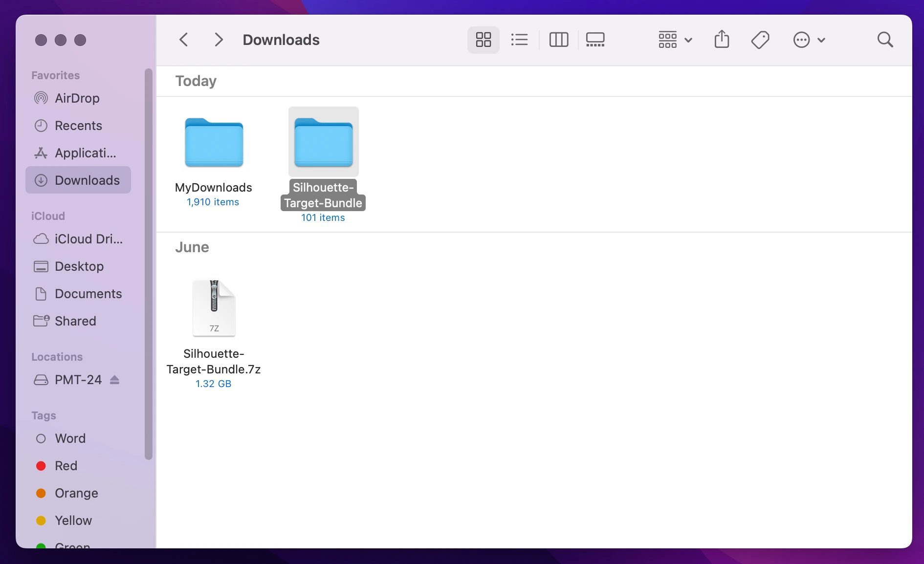Click the sidebar scrollbar

click(x=149, y=264)
